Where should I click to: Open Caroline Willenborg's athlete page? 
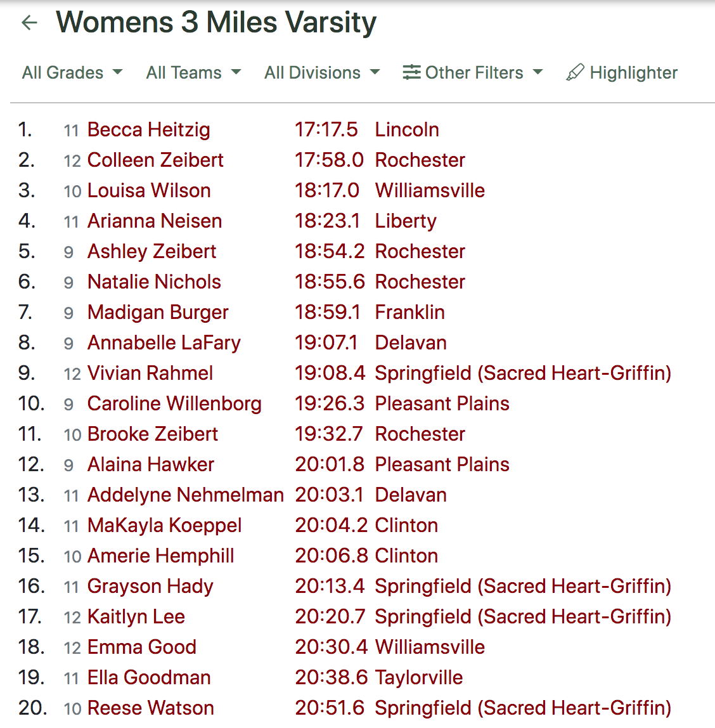[x=174, y=404]
